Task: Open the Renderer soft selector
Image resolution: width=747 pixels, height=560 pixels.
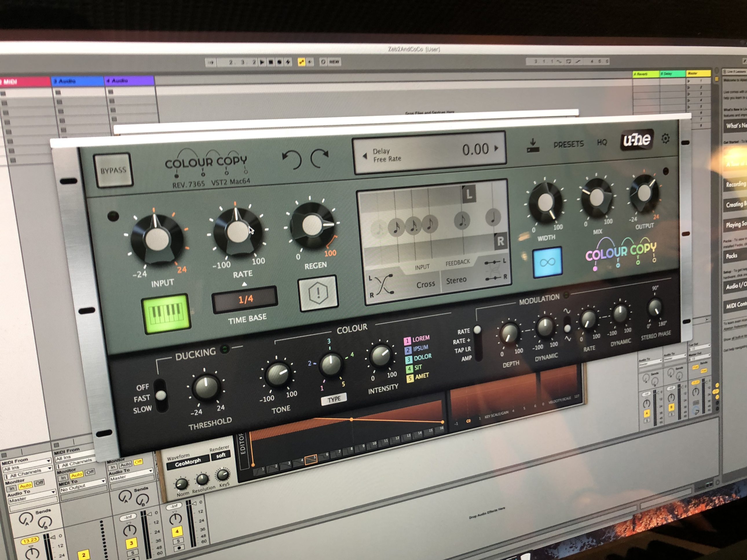Action: pyautogui.click(x=221, y=455)
